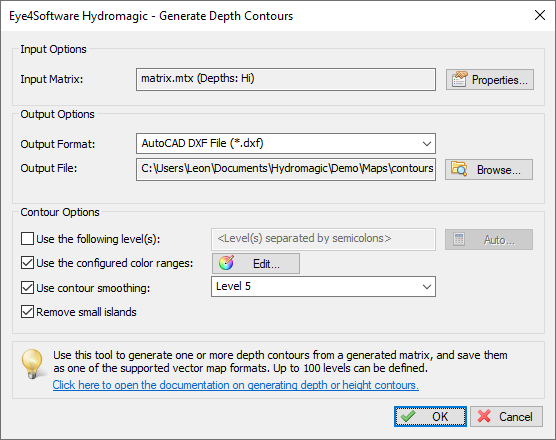Viewport: 556px width, 440px height.
Task: Click the red X Cancel icon
Action: click(x=484, y=416)
